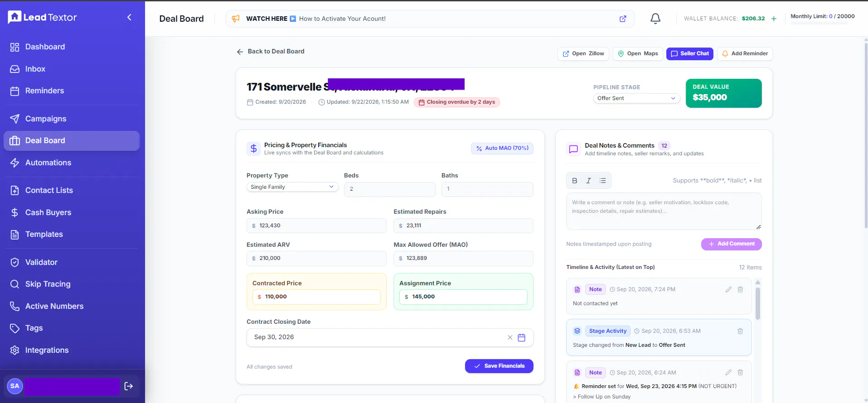Open Seller Chat

(x=689, y=53)
